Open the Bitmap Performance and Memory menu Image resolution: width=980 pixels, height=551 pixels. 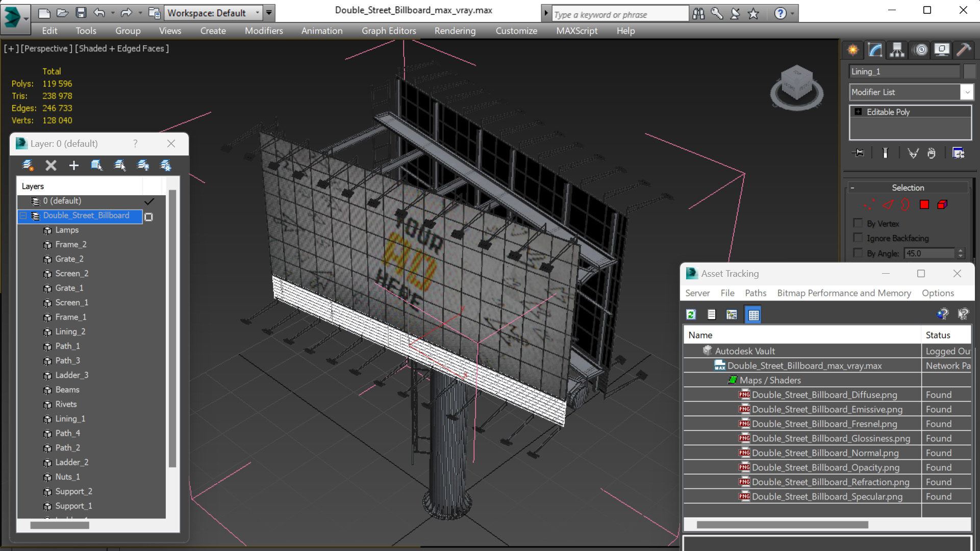coord(843,293)
